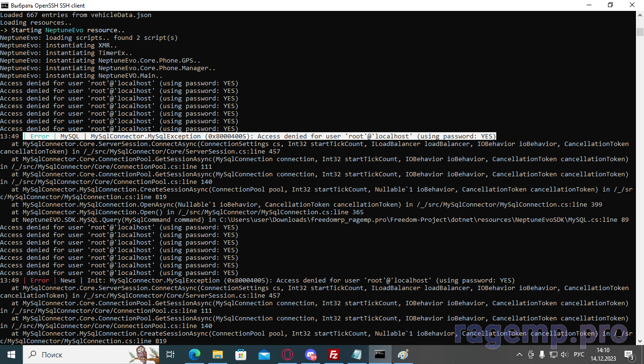
Task: Switch the РУС input language indicator
Action: pos(579,354)
